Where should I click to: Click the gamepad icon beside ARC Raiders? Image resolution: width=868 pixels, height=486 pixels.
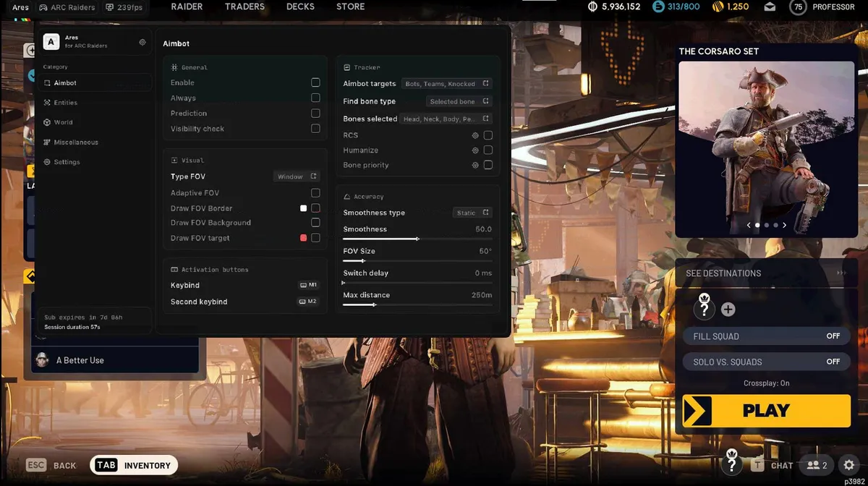[x=43, y=7]
